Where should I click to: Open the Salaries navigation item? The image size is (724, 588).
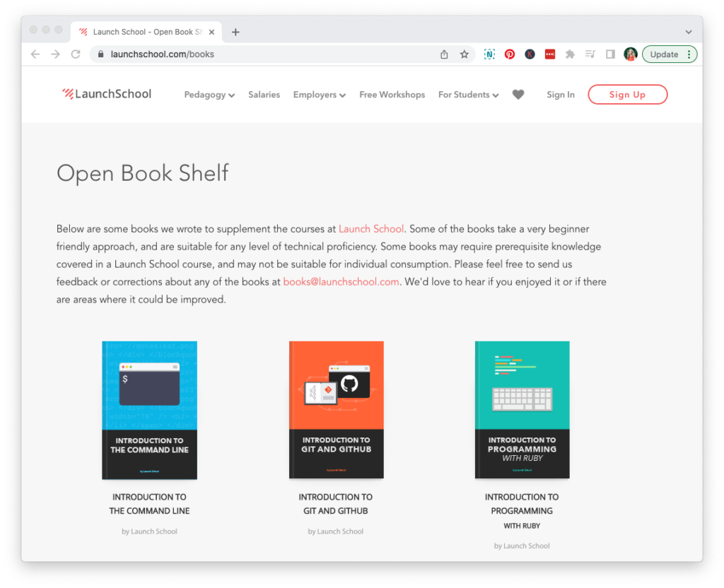264,94
